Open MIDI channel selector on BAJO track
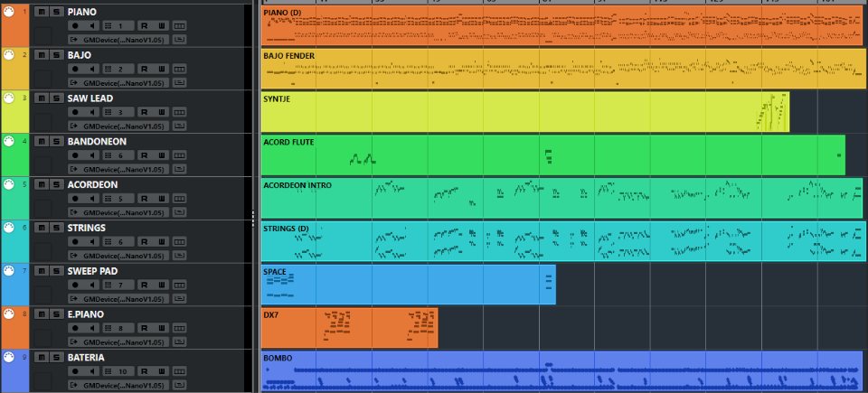 [x=118, y=69]
